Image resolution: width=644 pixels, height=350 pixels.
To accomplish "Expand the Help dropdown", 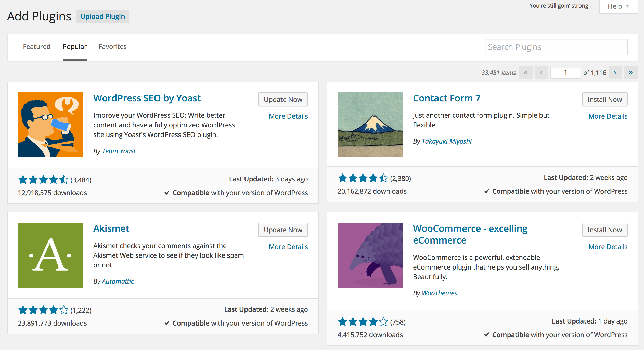I will 618,6.
